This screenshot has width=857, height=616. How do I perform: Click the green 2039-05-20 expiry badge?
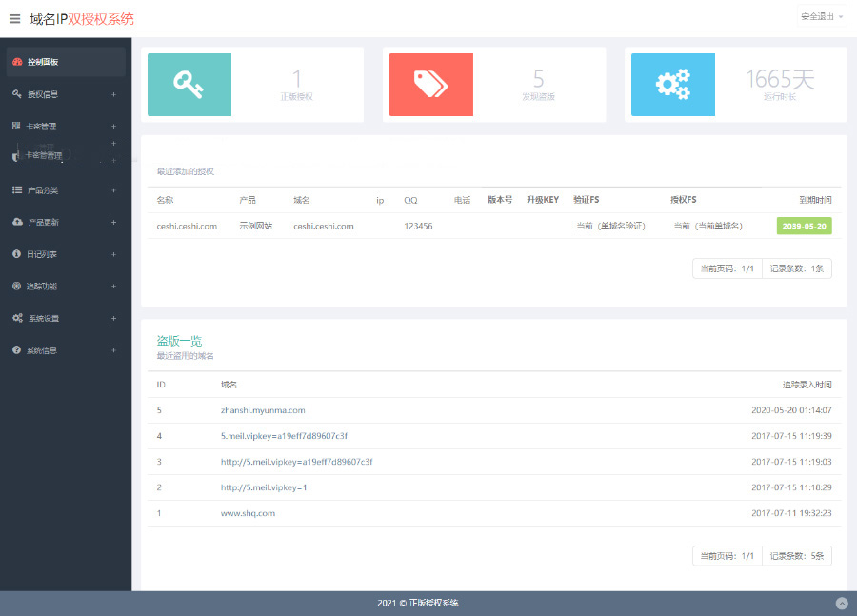[804, 227]
